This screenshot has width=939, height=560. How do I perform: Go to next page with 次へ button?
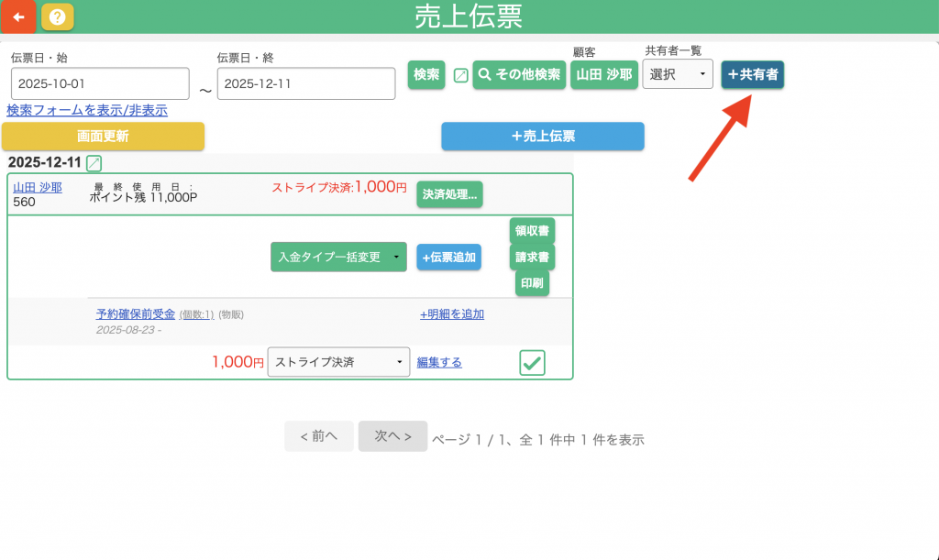pyautogui.click(x=392, y=436)
